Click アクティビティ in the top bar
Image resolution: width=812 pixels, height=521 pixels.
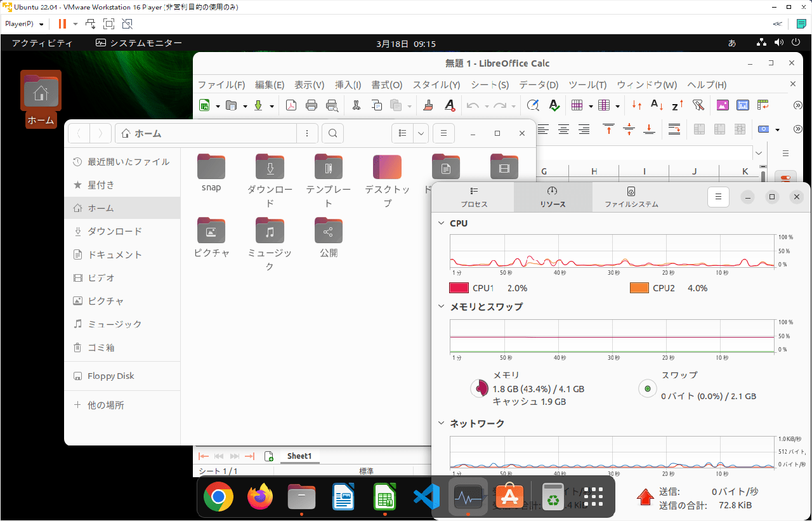pos(42,43)
